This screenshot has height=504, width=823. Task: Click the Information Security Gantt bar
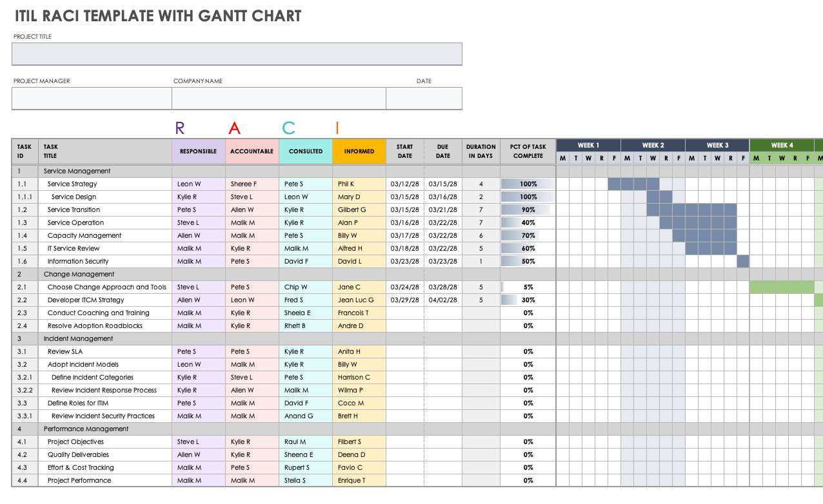[743, 261]
